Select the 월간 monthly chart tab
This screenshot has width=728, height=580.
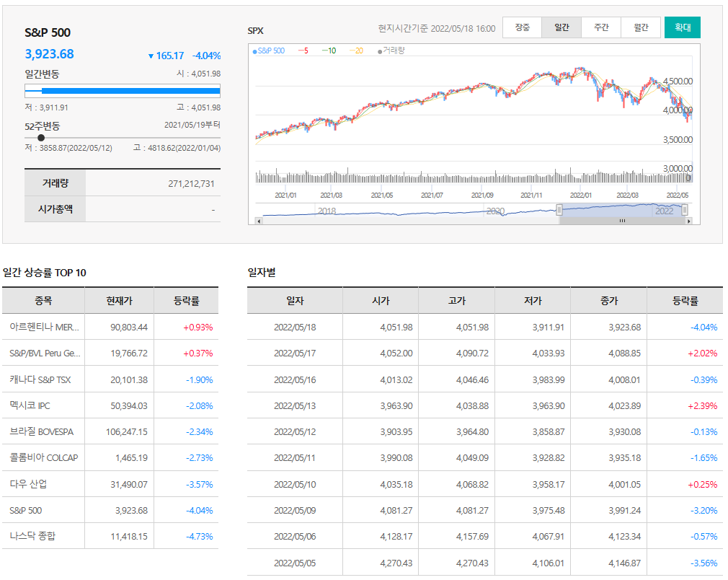tap(641, 27)
